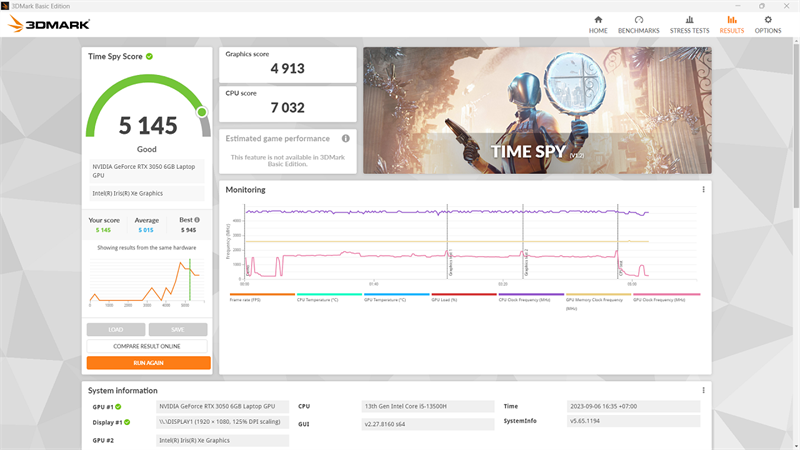The image size is (800, 450).
Task: Click the orange Run Again button
Action: (x=148, y=363)
